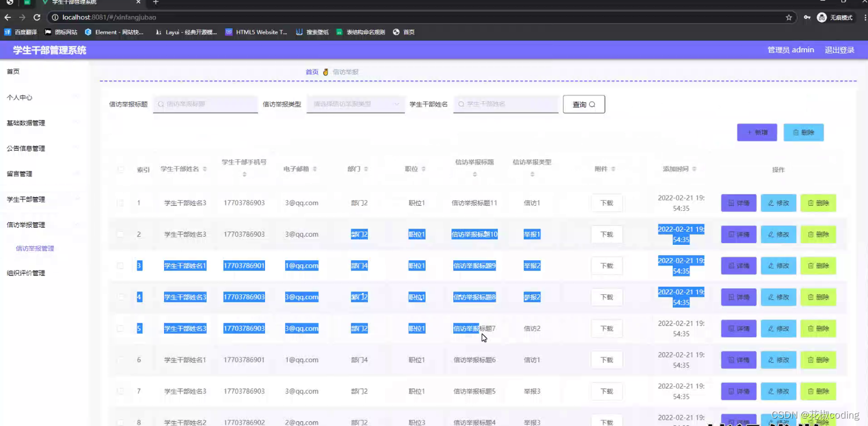Expand the 个人中心 sidebar menu
868x426 pixels.
tap(43, 97)
